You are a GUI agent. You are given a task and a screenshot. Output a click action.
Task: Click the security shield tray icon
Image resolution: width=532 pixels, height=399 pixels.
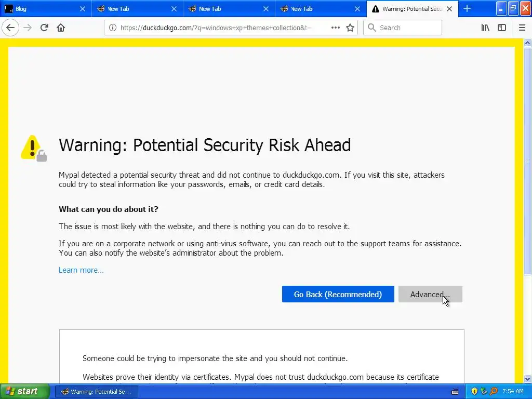474,392
